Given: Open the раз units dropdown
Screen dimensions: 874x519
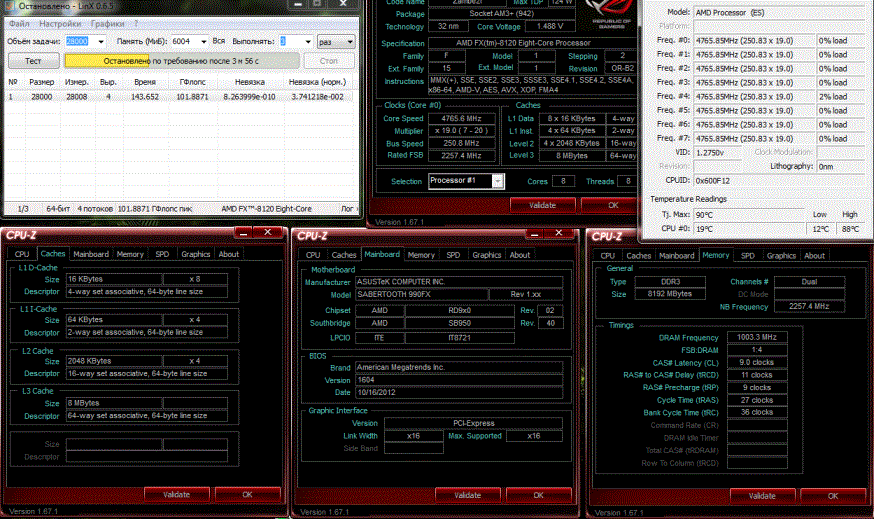Looking at the screenshot, I should pos(336,42).
